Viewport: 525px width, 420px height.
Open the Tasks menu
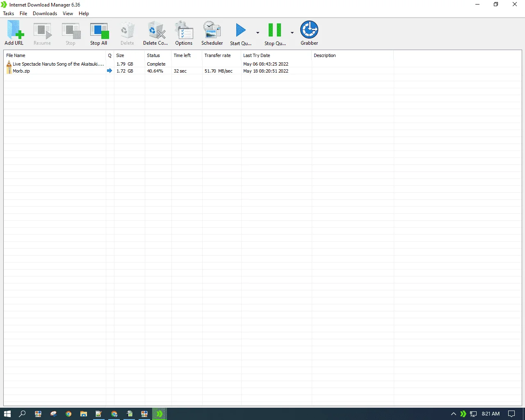(x=9, y=14)
